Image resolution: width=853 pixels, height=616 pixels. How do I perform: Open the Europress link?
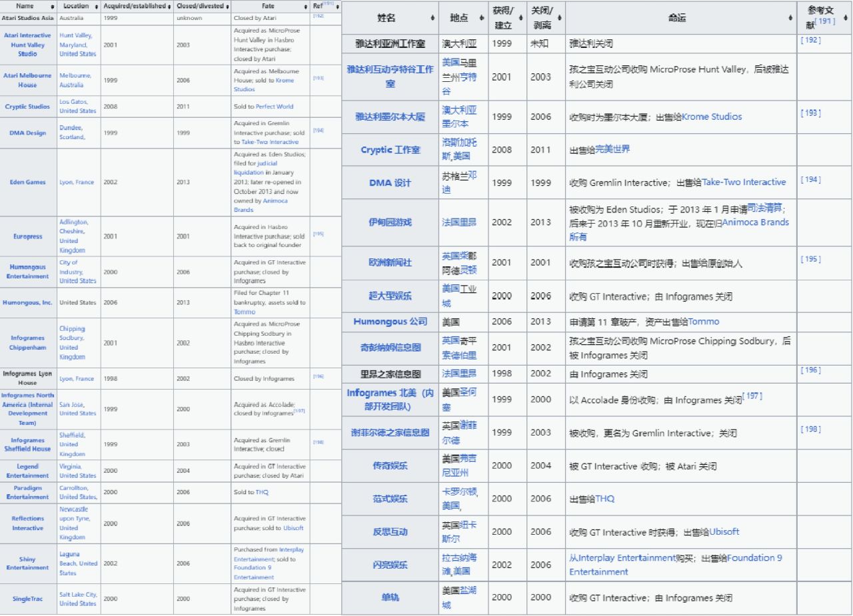click(x=27, y=236)
